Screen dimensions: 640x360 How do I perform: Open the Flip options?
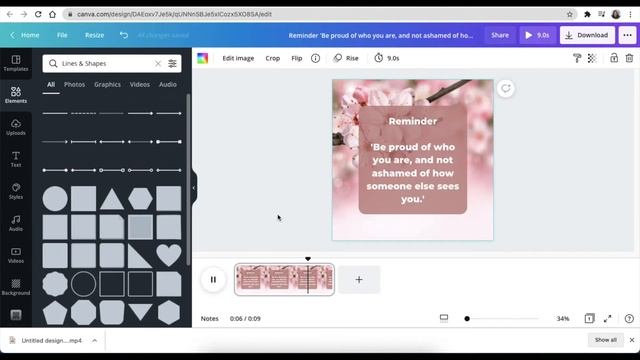(297, 58)
